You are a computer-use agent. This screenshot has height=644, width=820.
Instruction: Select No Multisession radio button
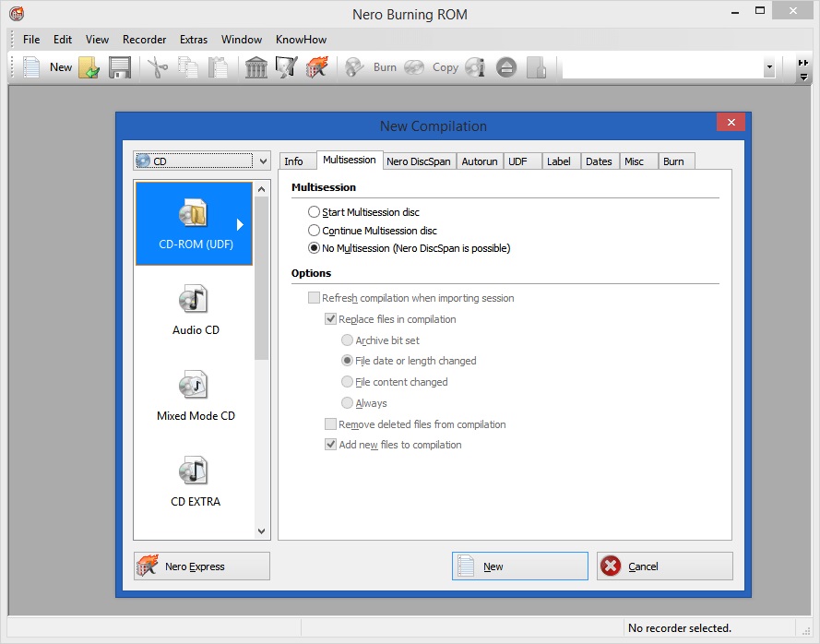click(314, 248)
